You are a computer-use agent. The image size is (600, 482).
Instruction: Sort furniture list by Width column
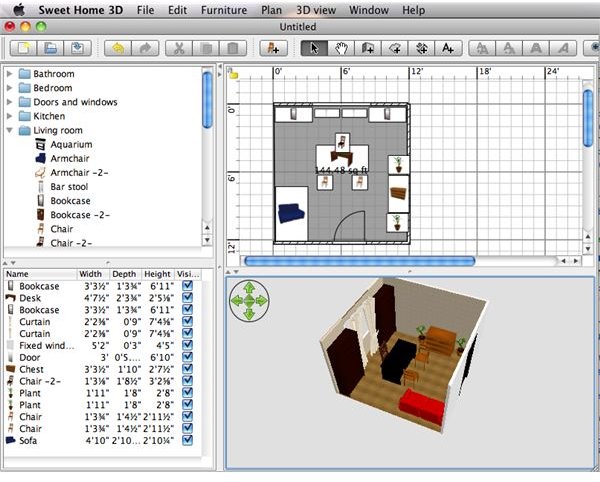point(94,274)
